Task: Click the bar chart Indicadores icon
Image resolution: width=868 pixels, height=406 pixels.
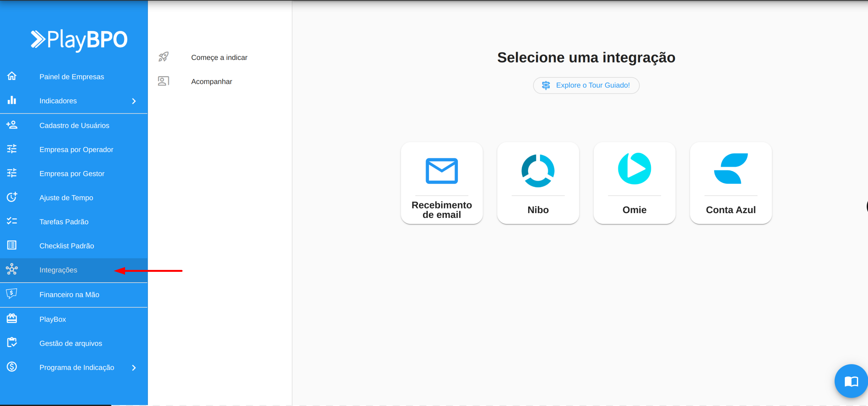Action: click(x=12, y=100)
